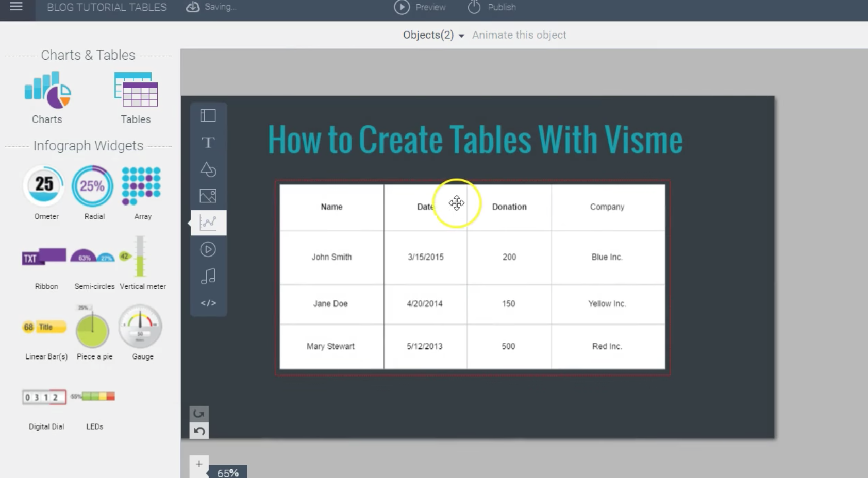Insert the Gauge widget
Viewport: 868px width, 478px height.
coord(141,328)
